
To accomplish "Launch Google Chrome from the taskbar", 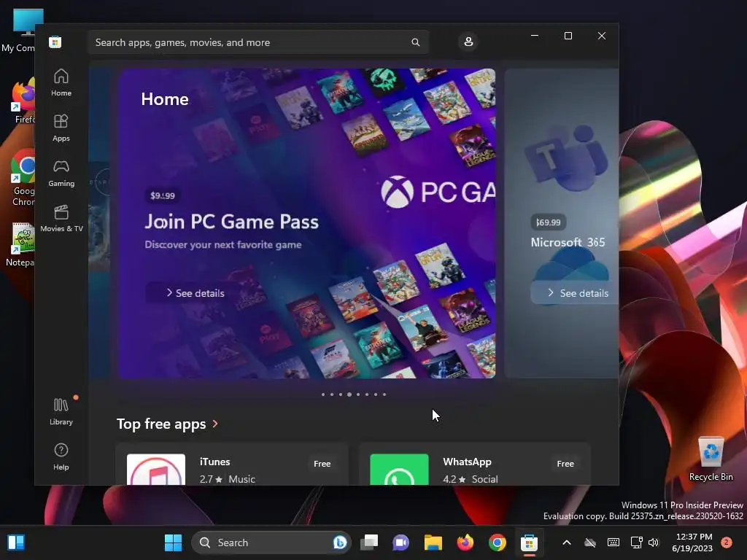I will tap(497, 542).
